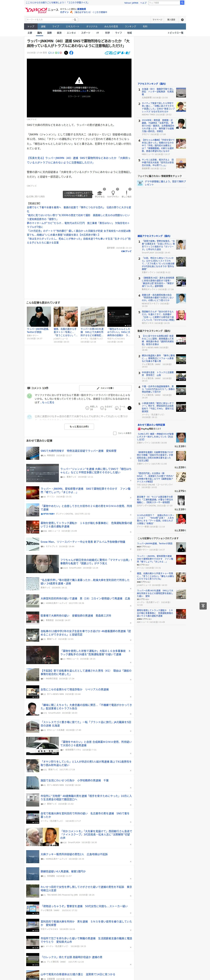Screen dimensions: 210x980
Task: Share the first comment on X
Action: (130, 408)
